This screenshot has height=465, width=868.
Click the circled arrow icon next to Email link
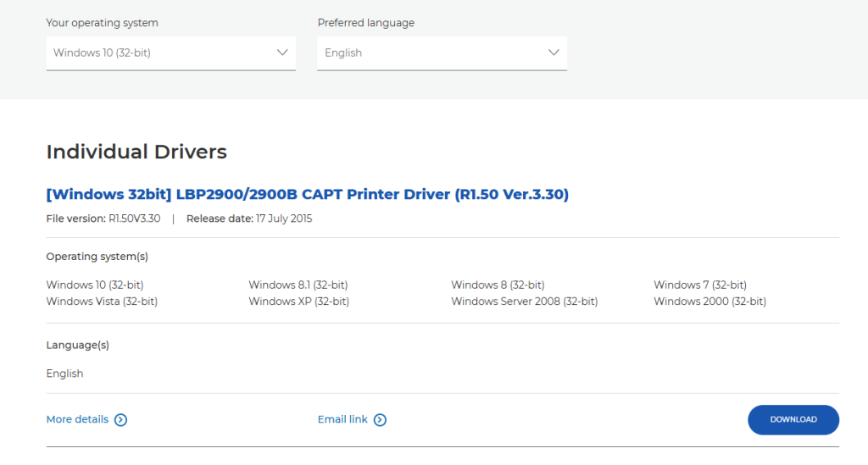point(380,419)
